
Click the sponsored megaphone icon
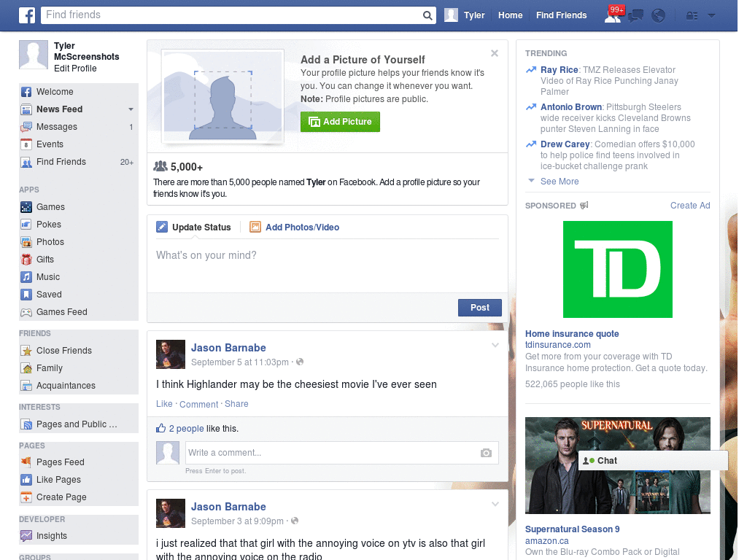pos(584,205)
